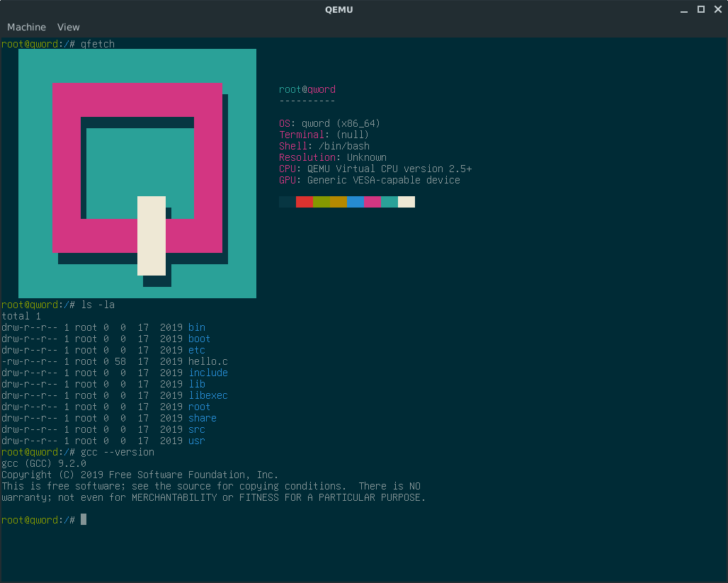Screen dimensions: 728x583
Task: Maximize the QEMU window
Action: click(701, 9)
